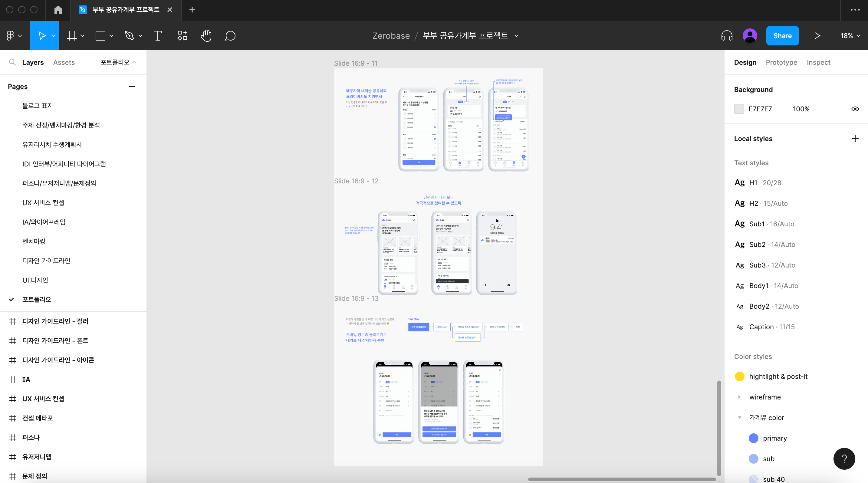This screenshot has height=483, width=868.
Task: Select the sub color style
Action: (762, 459)
